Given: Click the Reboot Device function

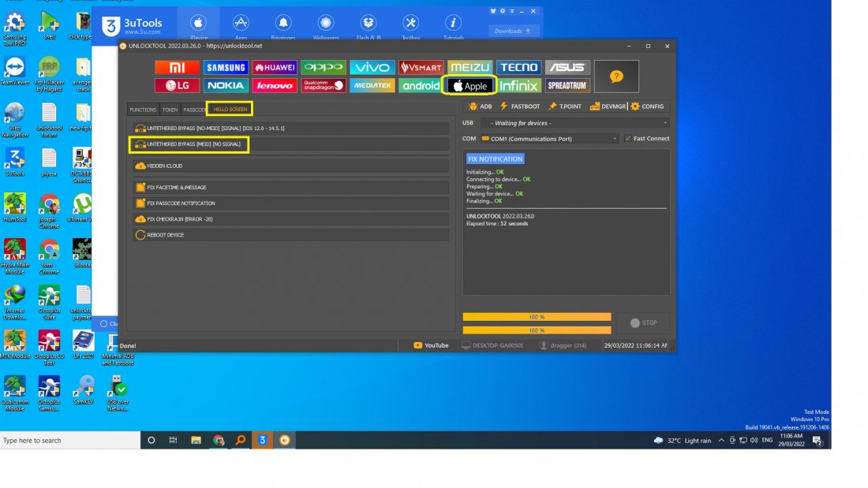Looking at the screenshot, I should point(290,235).
